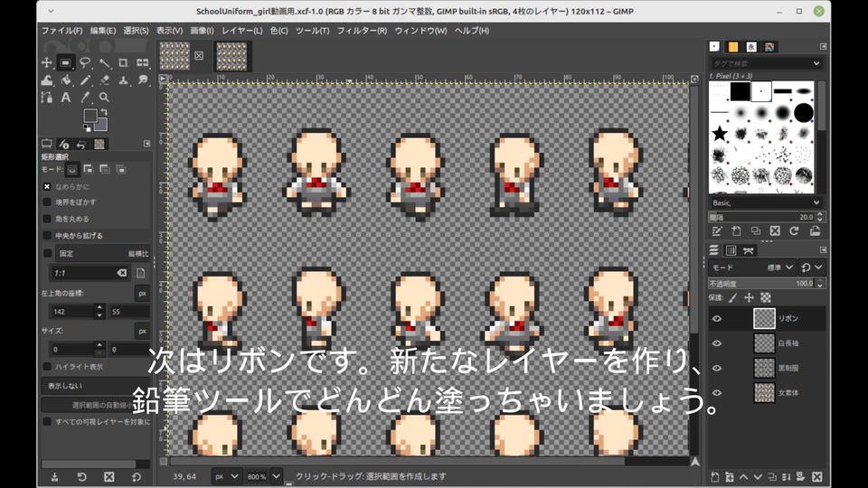Select the black star brush thumbnail
The width and height of the screenshot is (868, 488).
pyautogui.click(x=720, y=134)
